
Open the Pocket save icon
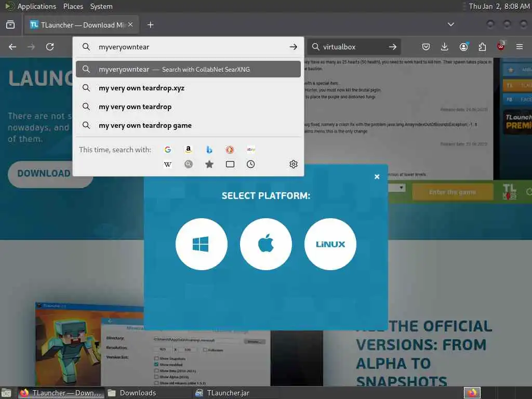coord(426,47)
